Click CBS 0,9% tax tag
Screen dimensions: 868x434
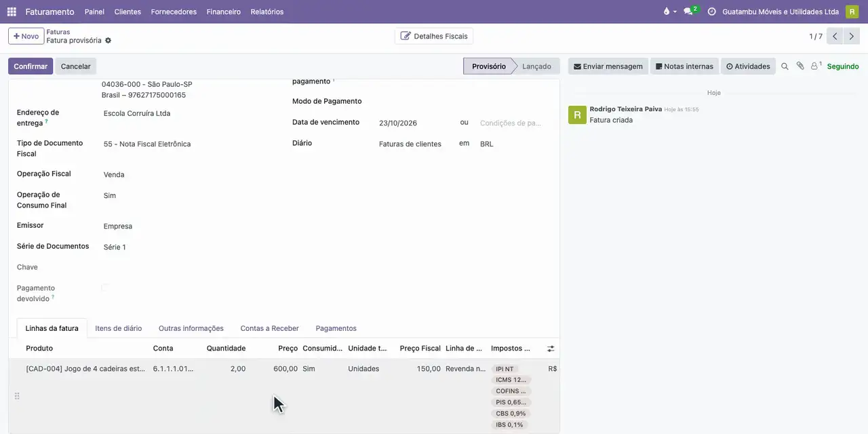pyautogui.click(x=511, y=414)
